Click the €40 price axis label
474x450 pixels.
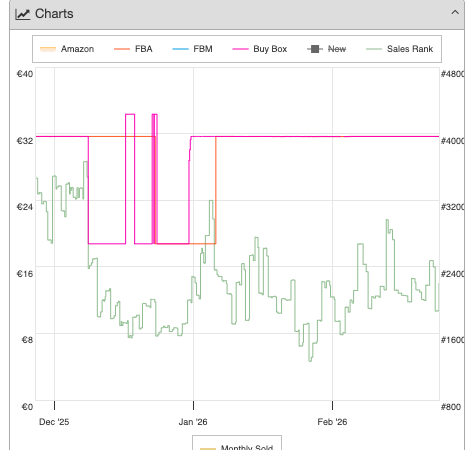coord(25,74)
